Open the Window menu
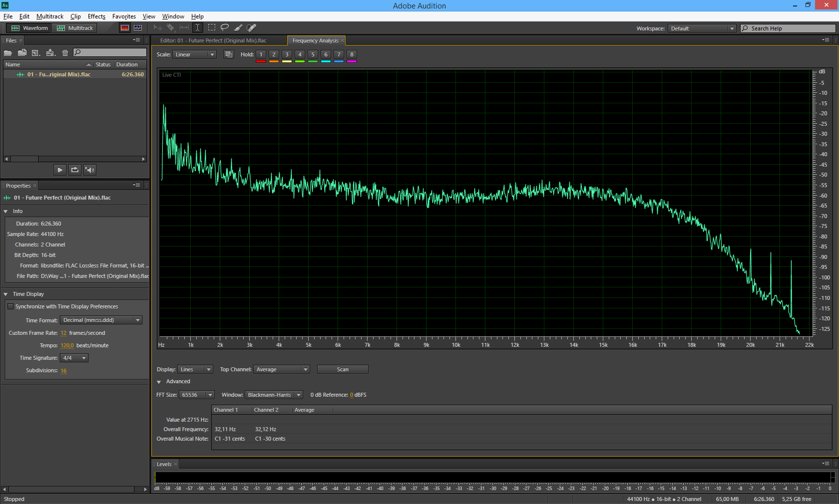 coord(173,16)
